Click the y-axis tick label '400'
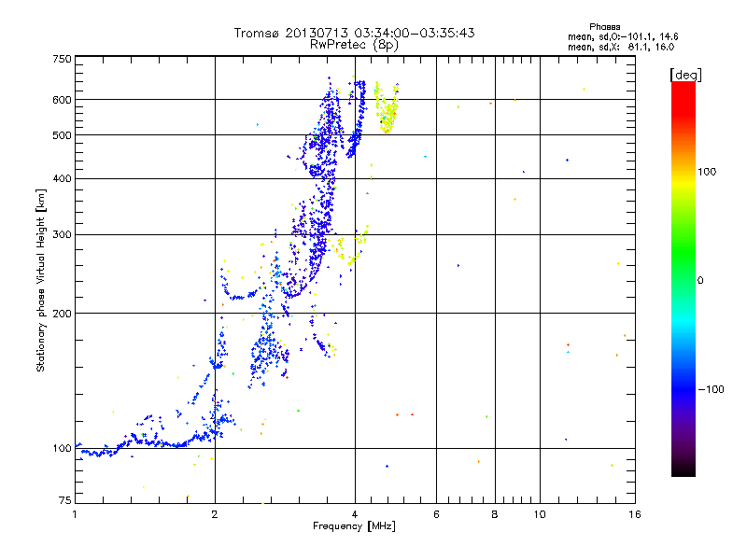This screenshot has width=747, height=560. pyautogui.click(x=62, y=178)
